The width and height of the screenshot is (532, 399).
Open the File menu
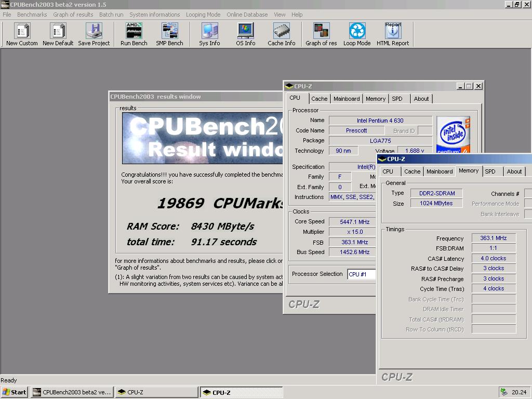[7, 15]
